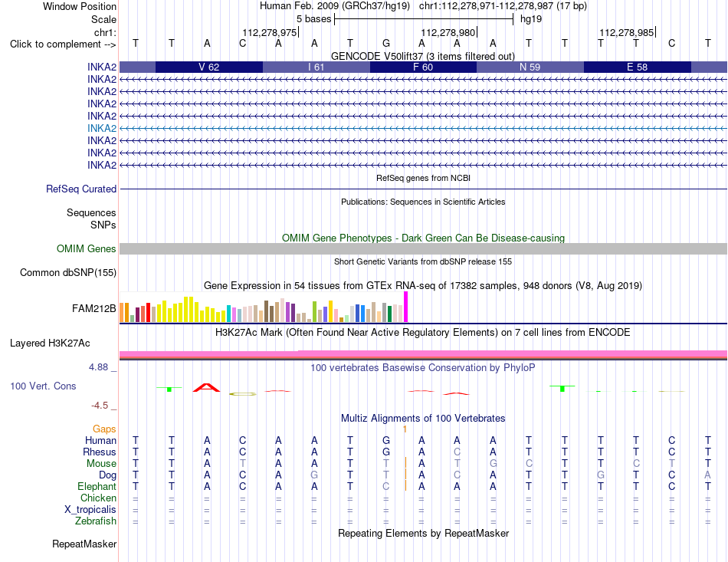Open the RepeatMasker track label

click(x=84, y=544)
